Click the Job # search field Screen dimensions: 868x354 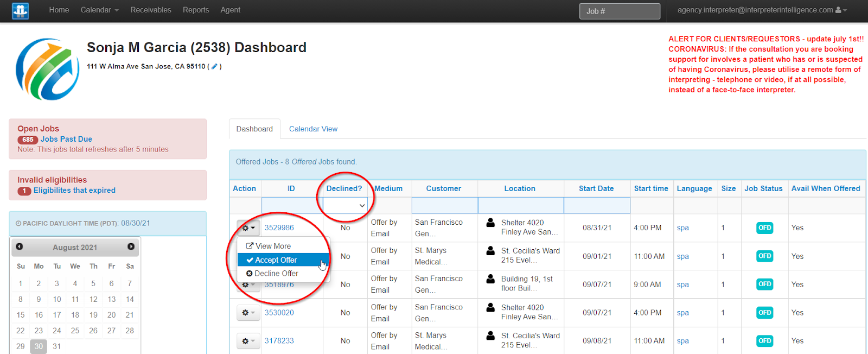pyautogui.click(x=620, y=11)
